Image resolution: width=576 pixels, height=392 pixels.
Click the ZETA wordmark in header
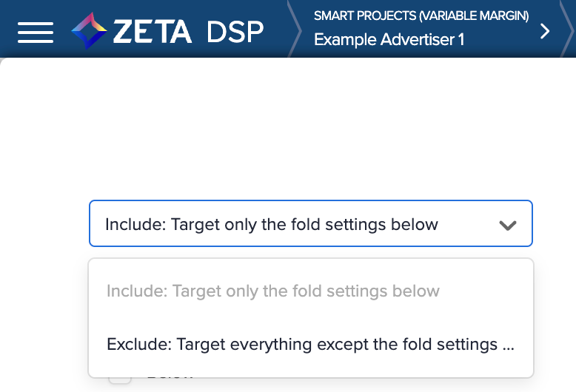[x=153, y=31]
